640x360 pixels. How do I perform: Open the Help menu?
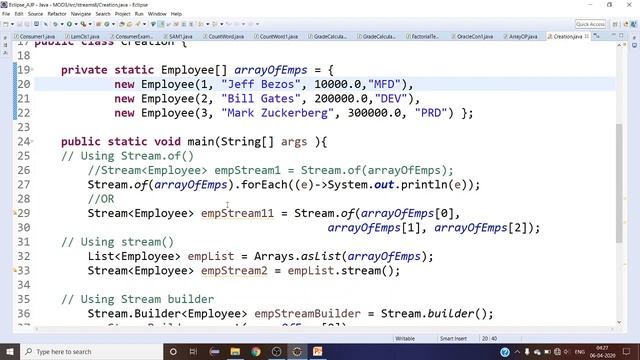click(x=176, y=14)
